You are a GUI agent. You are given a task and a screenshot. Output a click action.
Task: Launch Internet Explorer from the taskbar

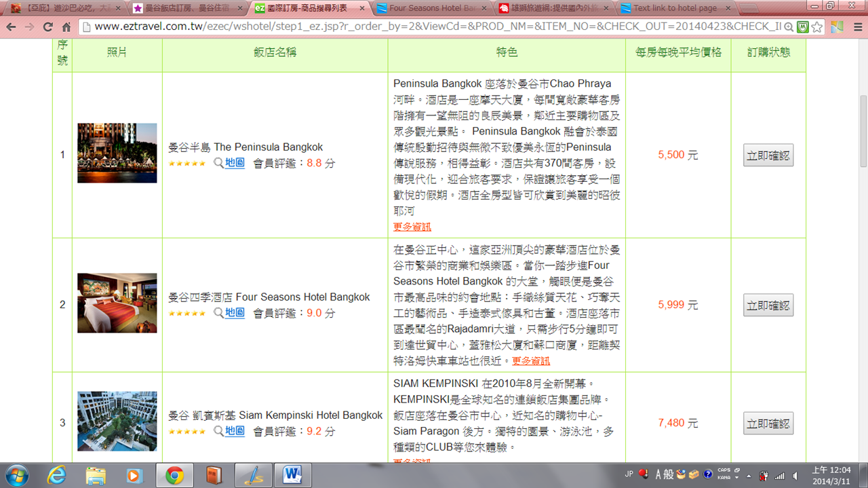(57, 476)
